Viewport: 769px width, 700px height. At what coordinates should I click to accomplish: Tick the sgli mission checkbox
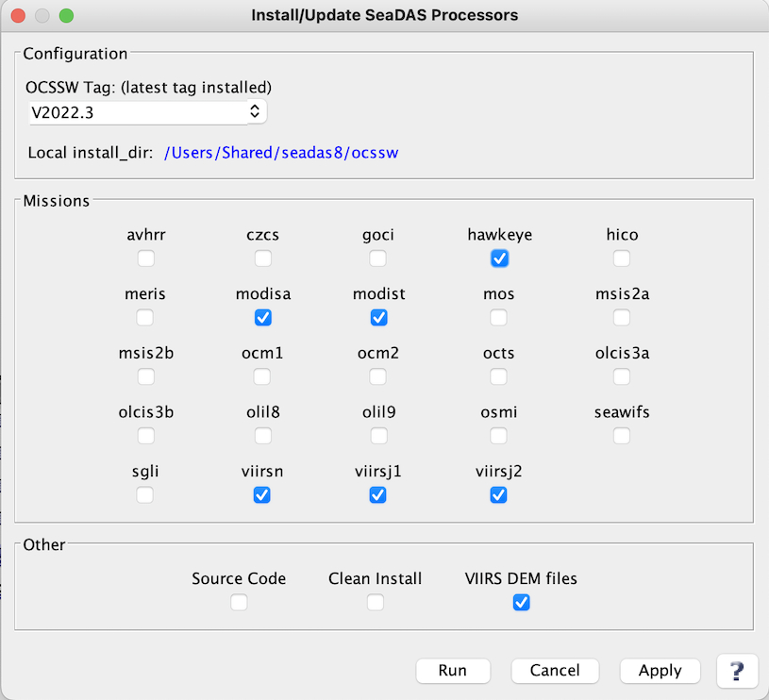click(x=144, y=495)
